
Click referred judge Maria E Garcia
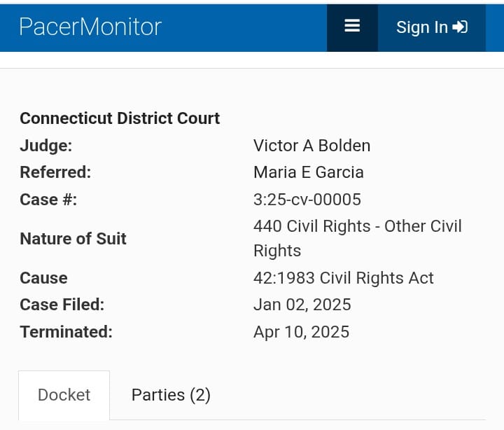click(x=309, y=172)
